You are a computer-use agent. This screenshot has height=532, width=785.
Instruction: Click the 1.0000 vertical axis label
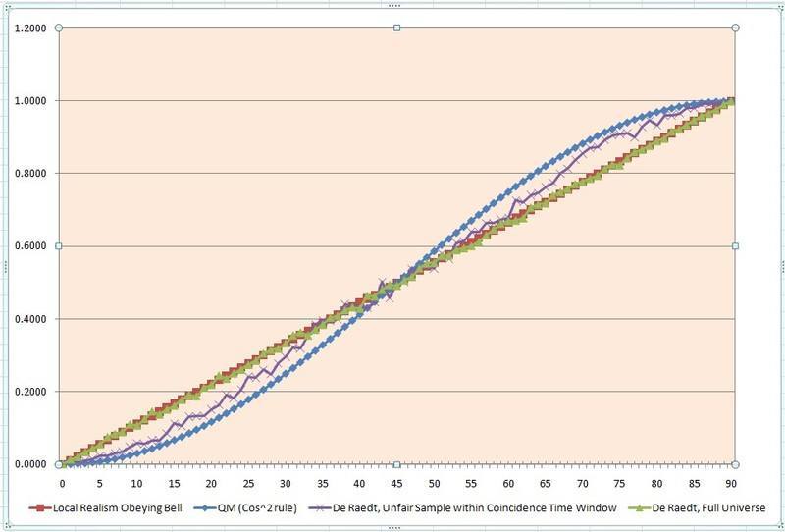tap(31, 101)
